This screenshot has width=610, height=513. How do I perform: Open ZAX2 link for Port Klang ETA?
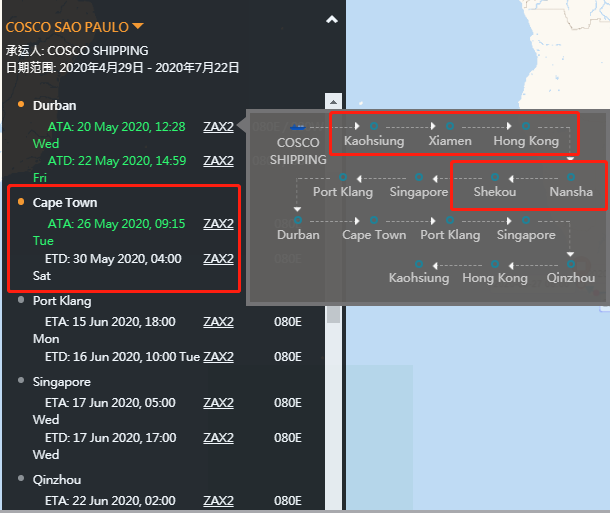(x=218, y=322)
